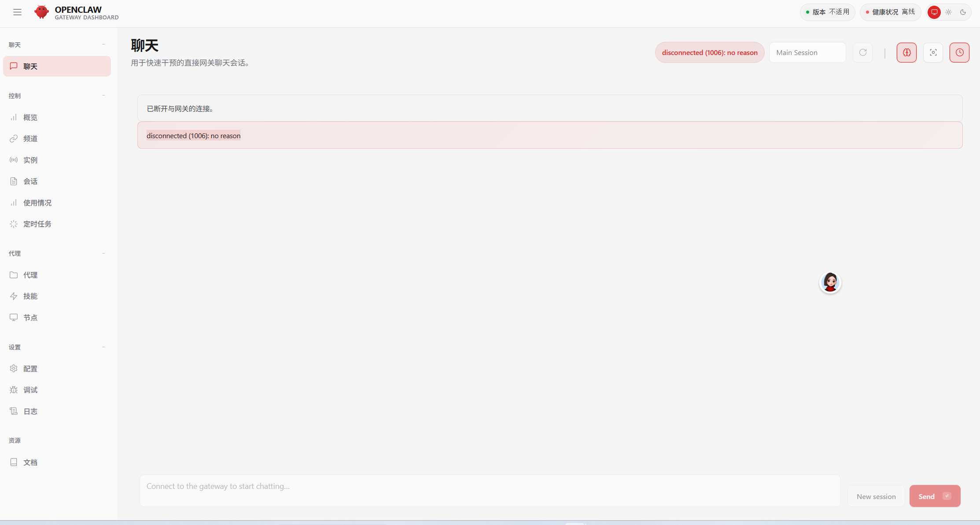Toggle the clock cron sessions icon
This screenshot has height=525, width=980.
click(959, 52)
